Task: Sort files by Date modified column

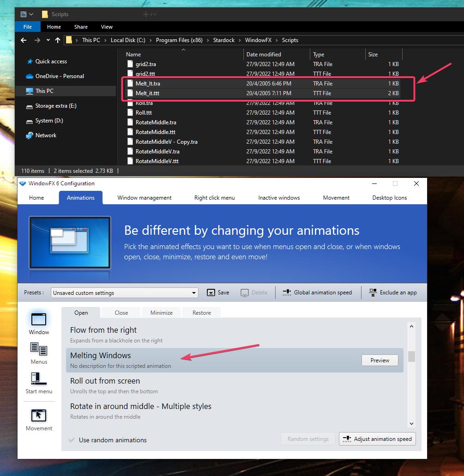Action: [x=264, y=55]
